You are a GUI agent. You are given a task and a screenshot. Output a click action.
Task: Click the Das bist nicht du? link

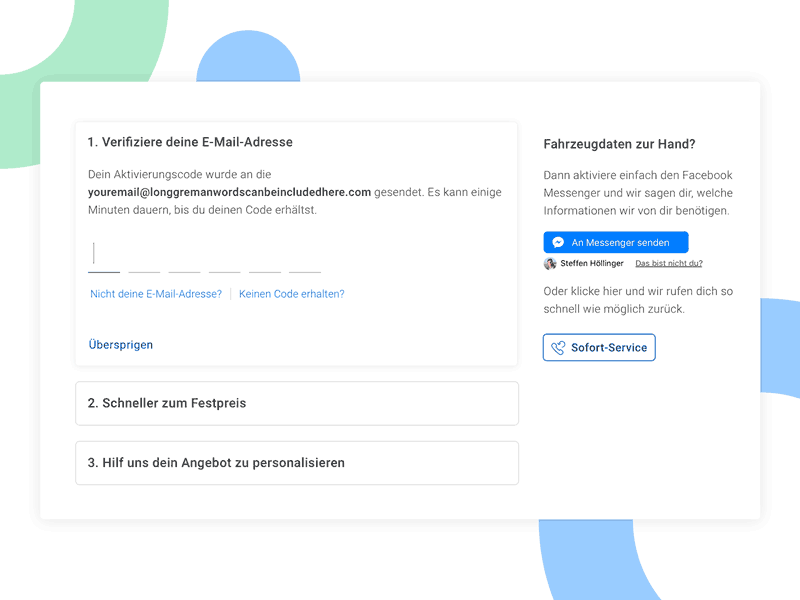click(x=668, y=264)
